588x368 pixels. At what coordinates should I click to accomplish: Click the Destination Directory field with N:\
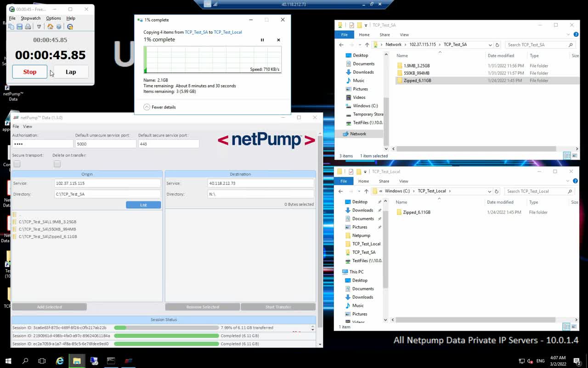pyautogui.click(x=261, y=194)
